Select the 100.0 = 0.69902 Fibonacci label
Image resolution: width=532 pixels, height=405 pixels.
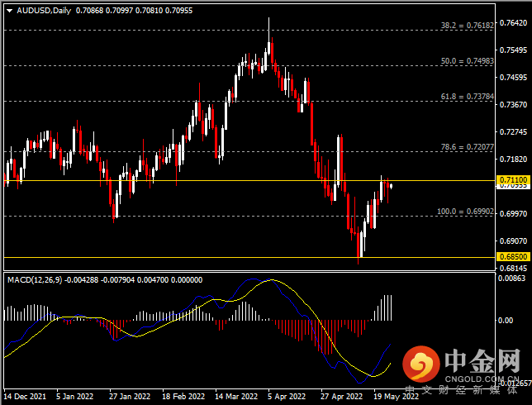coord(465,212)
